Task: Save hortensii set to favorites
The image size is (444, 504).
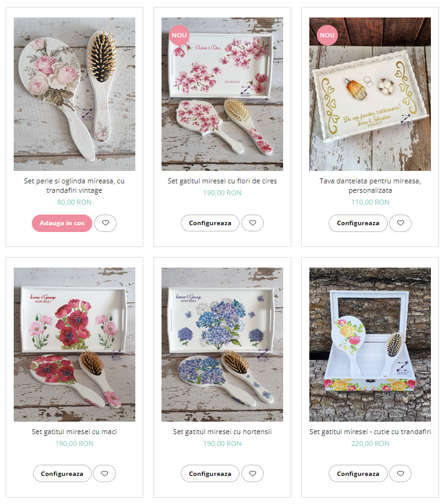Action: pyautogui.click(x=253, y=473)
